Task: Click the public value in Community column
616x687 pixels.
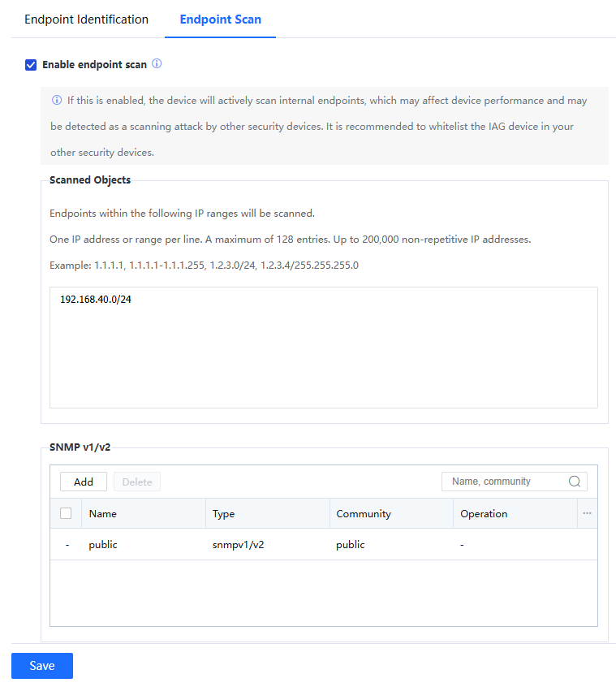Action: [351, 545]
